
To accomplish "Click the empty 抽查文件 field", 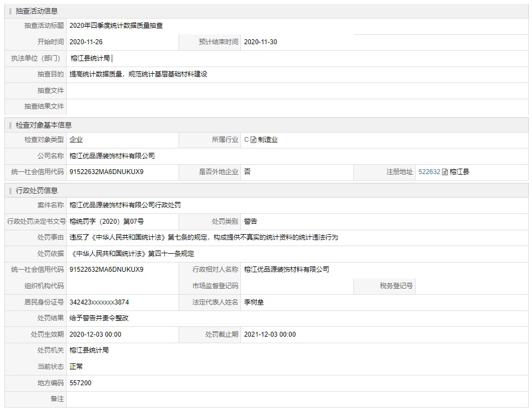I will pos(295,91).
